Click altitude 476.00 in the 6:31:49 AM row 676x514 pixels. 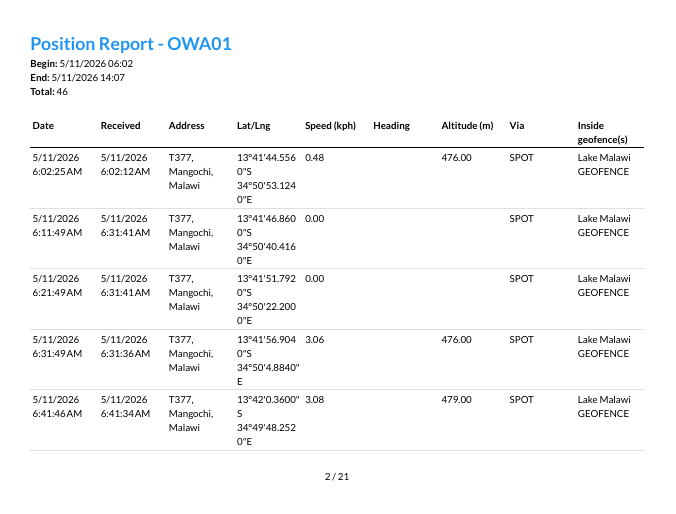[x=456, y=339]
